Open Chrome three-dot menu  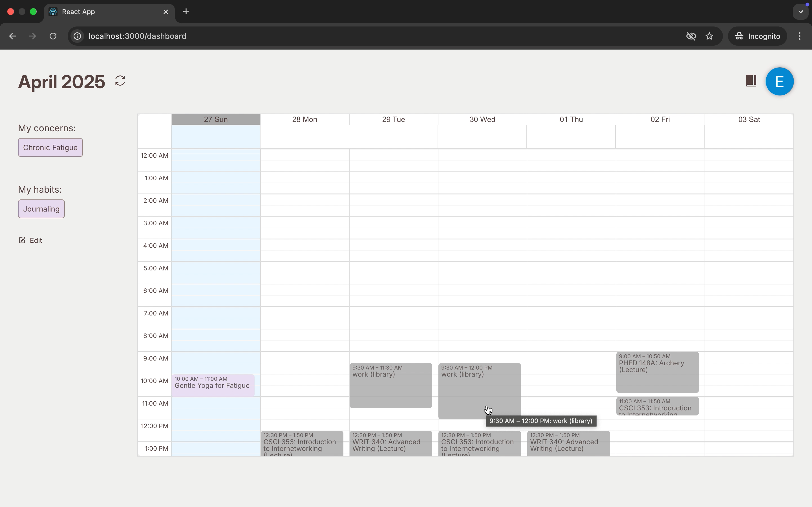(x=799, y=36)
